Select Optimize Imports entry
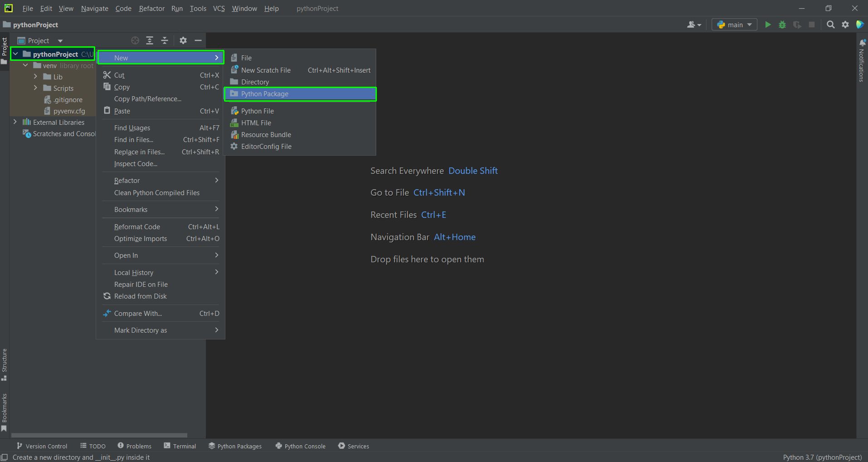 tap(161, 239)
